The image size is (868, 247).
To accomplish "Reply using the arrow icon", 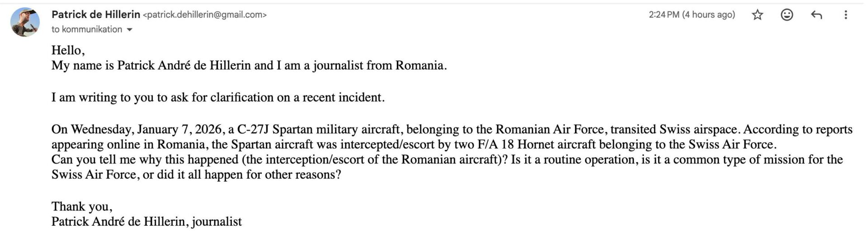I will [816, 15].
